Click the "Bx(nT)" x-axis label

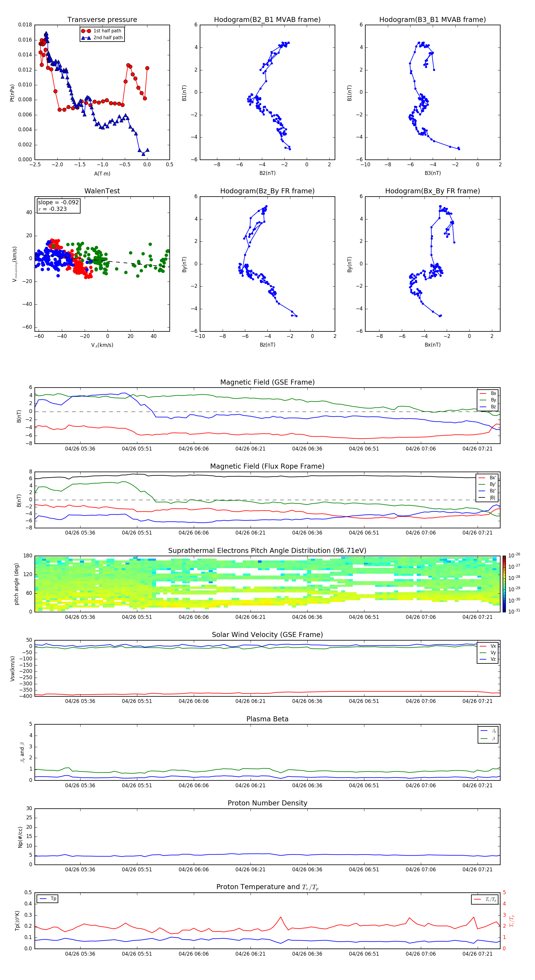point(432,345)
